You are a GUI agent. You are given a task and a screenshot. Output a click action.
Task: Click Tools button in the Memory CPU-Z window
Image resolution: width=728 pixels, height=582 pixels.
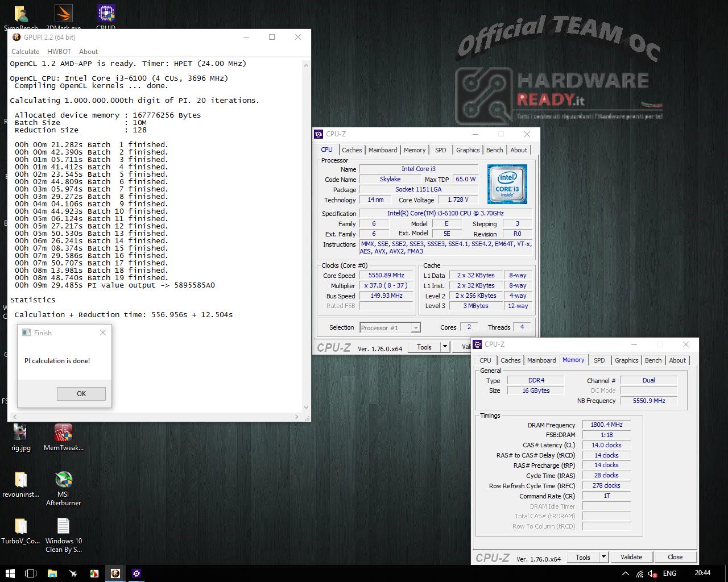pyautogui.click(x=583, y=557)
